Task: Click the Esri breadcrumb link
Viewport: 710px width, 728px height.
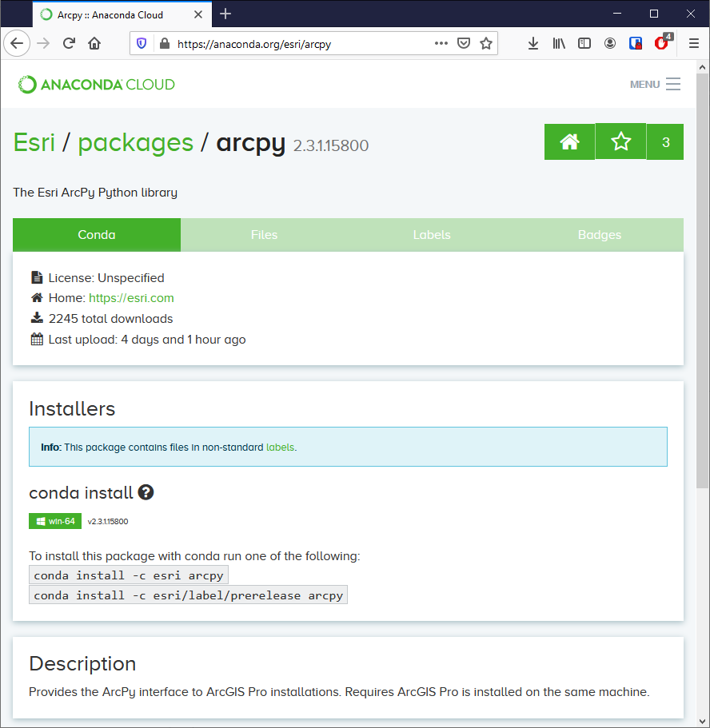Action: point(34,142)
